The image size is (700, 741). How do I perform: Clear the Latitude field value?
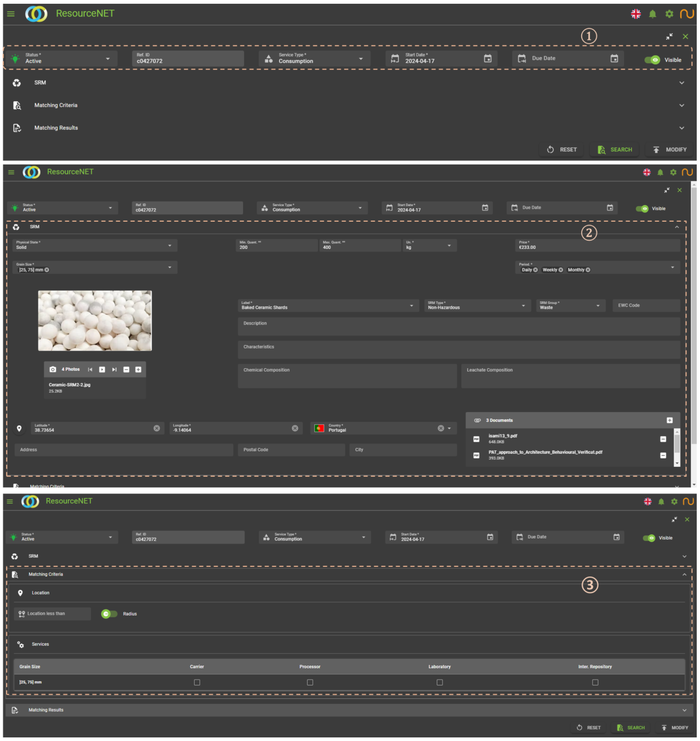(x=157, y=428)
